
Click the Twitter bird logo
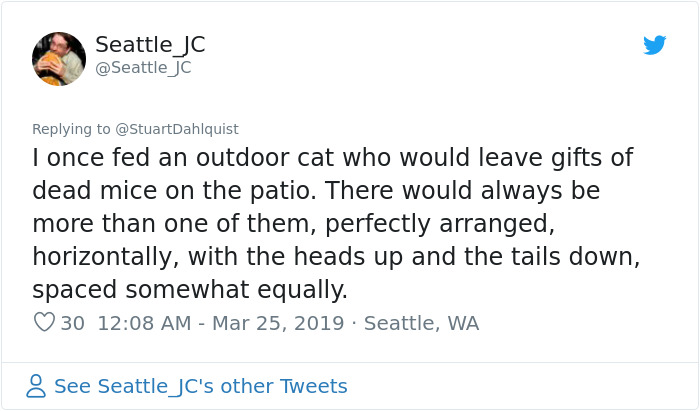pos(654,45)
